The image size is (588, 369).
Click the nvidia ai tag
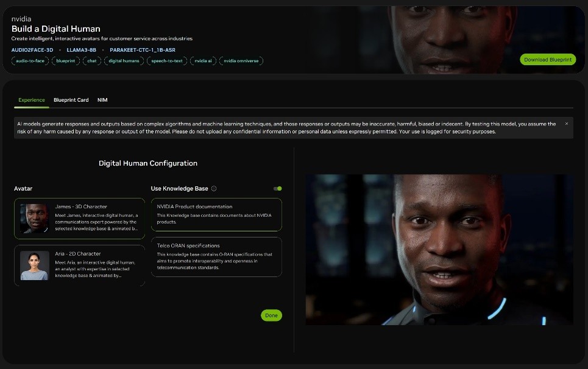coord(204,61)
